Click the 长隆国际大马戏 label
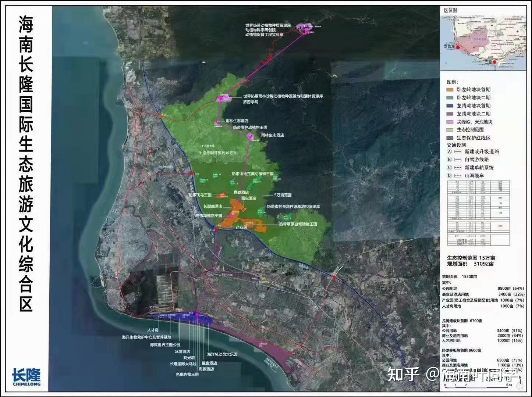Viewport: 532px width, 397px height. tap(183, 364)
